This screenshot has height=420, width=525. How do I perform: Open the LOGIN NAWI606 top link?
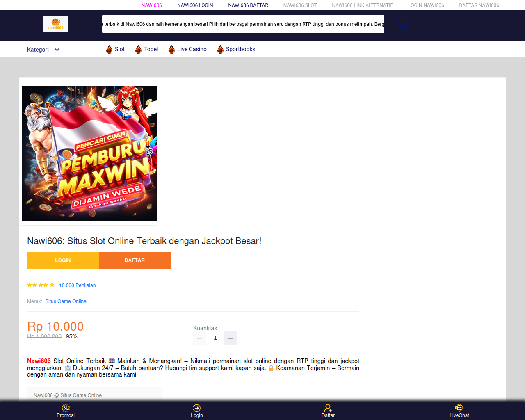(426, 5)
